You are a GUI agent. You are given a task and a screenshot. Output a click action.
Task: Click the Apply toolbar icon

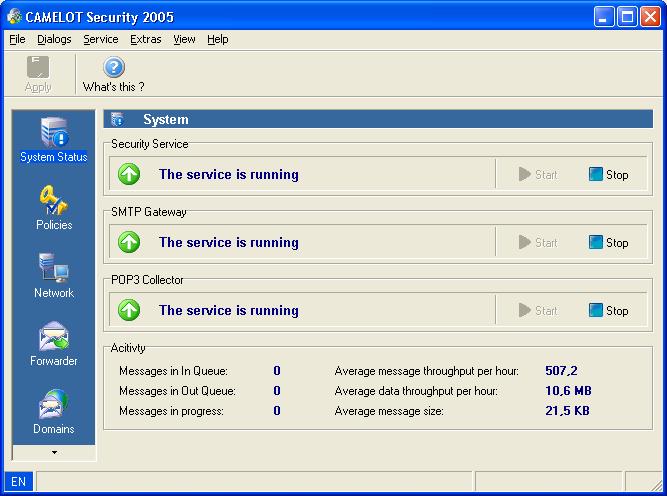pos(38,67)
